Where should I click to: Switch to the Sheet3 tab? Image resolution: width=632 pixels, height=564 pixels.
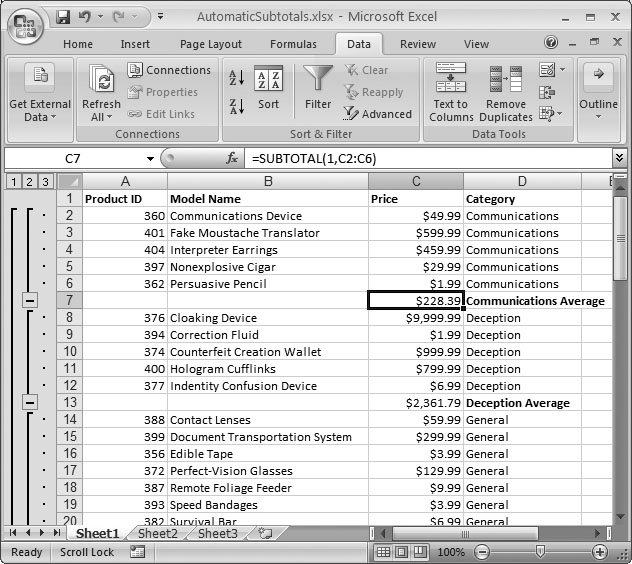coord(218,534)
